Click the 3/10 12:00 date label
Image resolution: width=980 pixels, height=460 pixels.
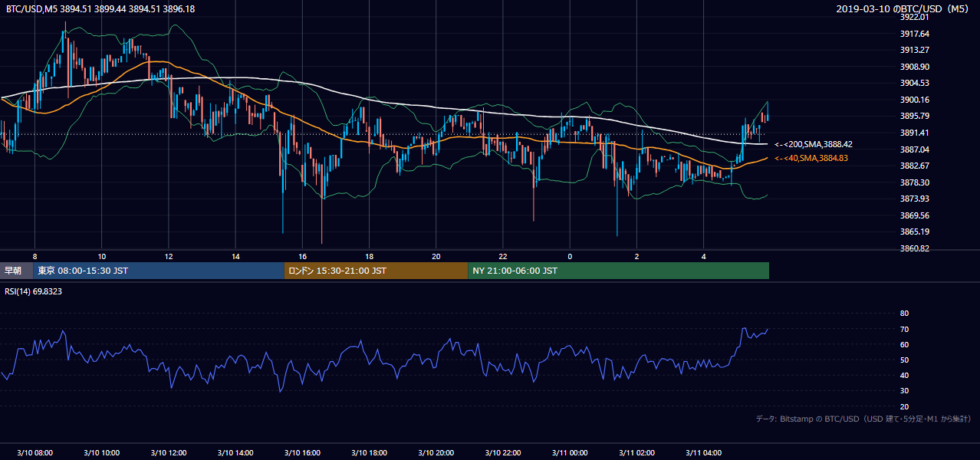pyautogui.click(x=168, y=453)
